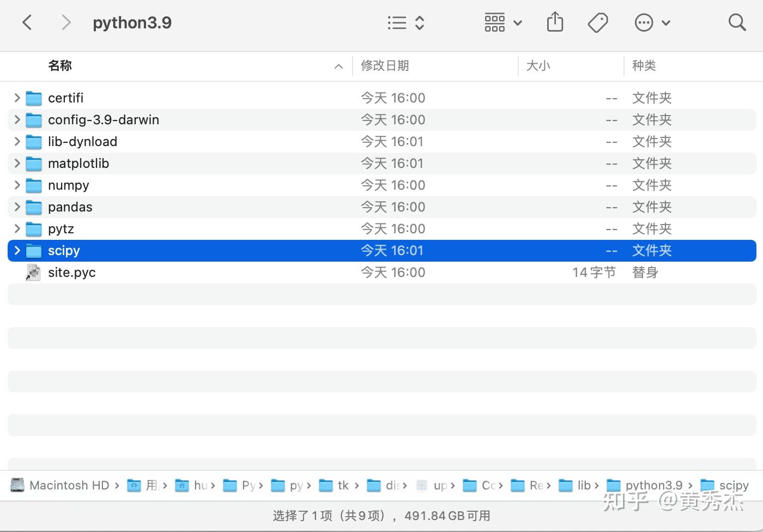Select the site.pyc file name

(x=71, y=273)
